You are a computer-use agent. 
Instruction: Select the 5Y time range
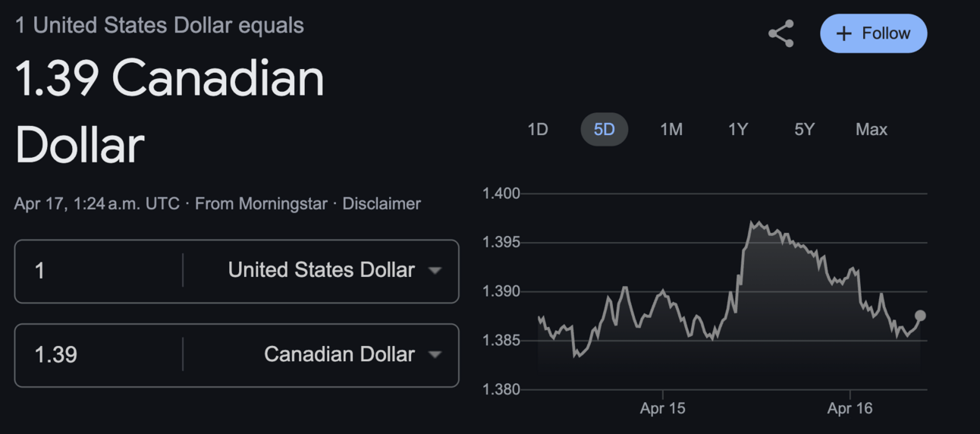(804, 130)
